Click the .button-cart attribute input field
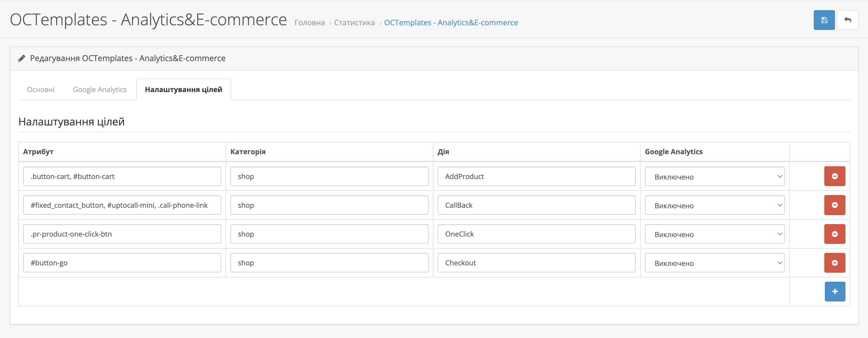868x338 pixels. click(122, 177)
